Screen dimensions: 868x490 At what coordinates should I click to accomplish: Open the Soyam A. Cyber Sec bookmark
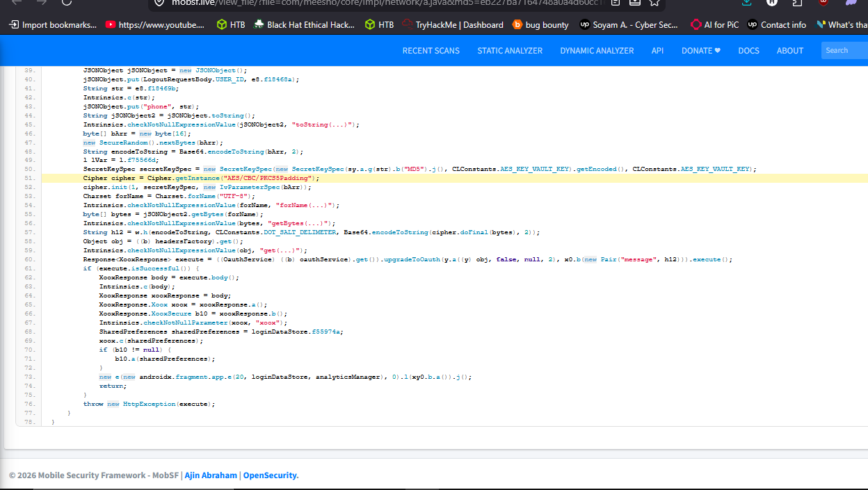629,25
